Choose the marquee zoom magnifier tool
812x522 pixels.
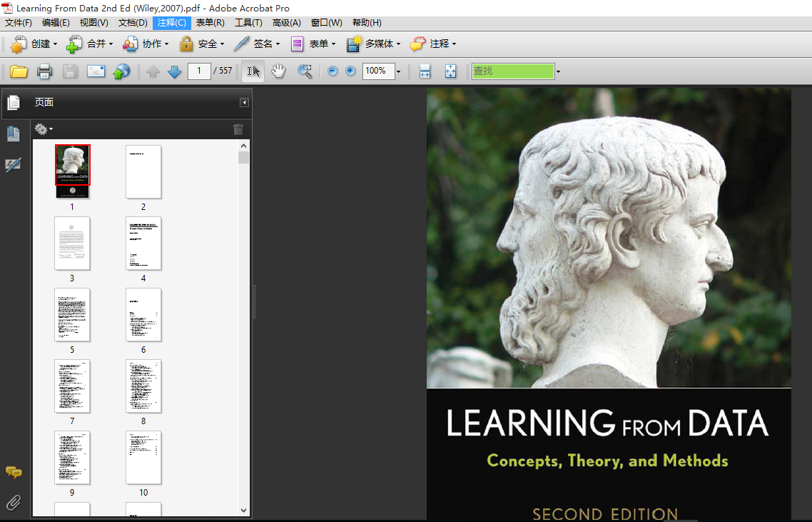click(305, 71)
